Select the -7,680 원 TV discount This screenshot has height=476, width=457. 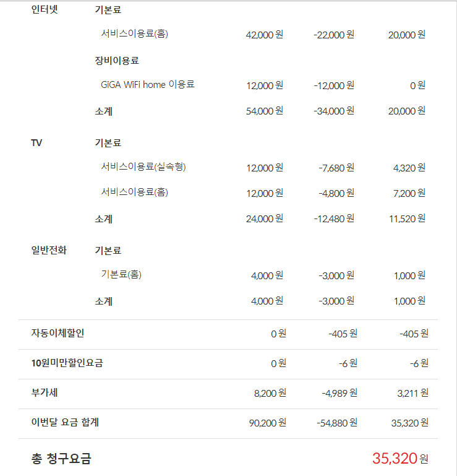[x=336, y=168]
